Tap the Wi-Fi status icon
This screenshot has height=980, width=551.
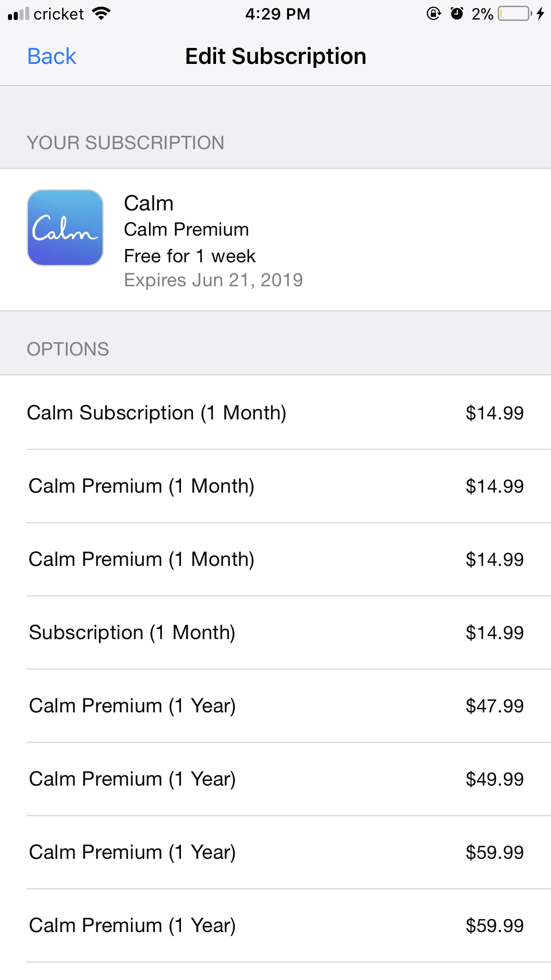102,14
